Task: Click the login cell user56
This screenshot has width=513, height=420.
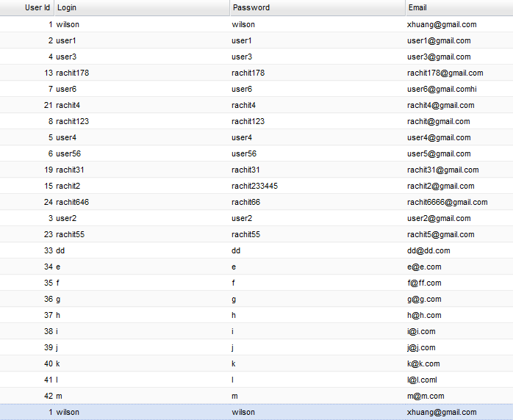Action: pos(68,153)
